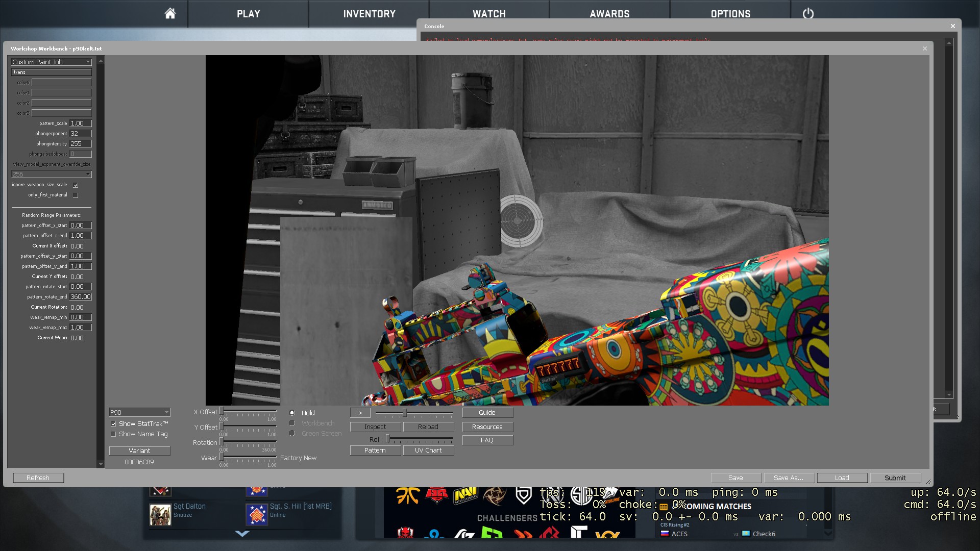The height and width of the screenshot is (551, 980).
Task: Click the pattern_scale value field
Action: coord(81,123)
